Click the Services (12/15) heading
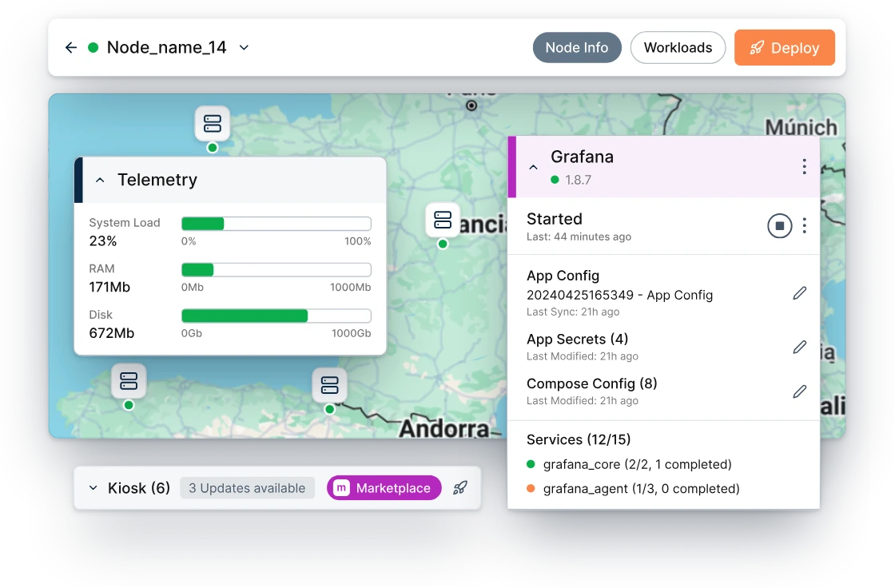The width and height of the screenshot is (895, 588). click(x=579, y=439)
